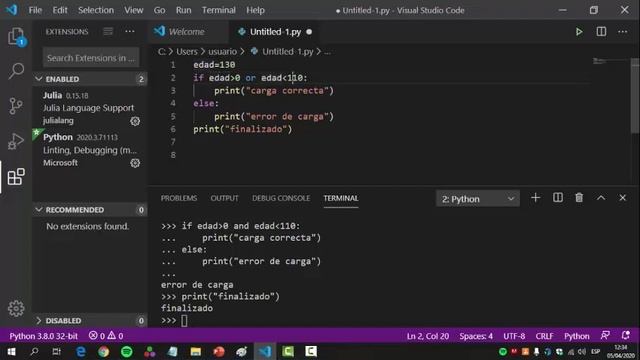Open the Python extension manage gear
Screen dimensions: 640x360
tap(135, 163)
